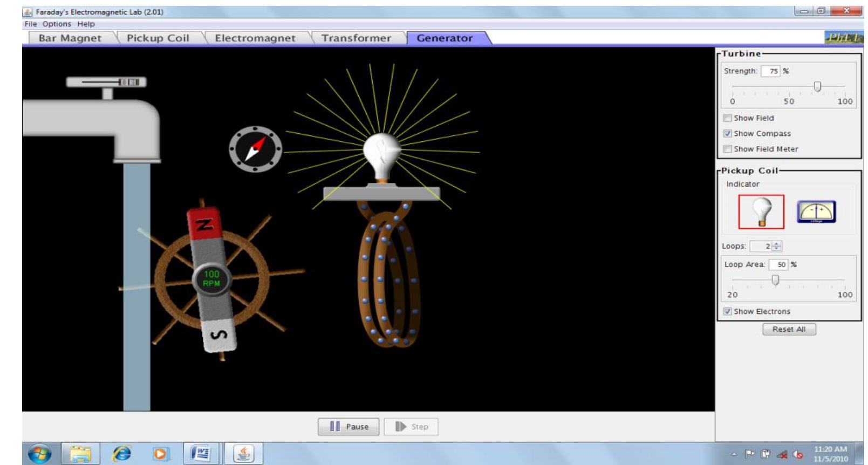Click Reset All button
Image resolution: width=868 pixels, height=465 pixels.
(789, 329)
